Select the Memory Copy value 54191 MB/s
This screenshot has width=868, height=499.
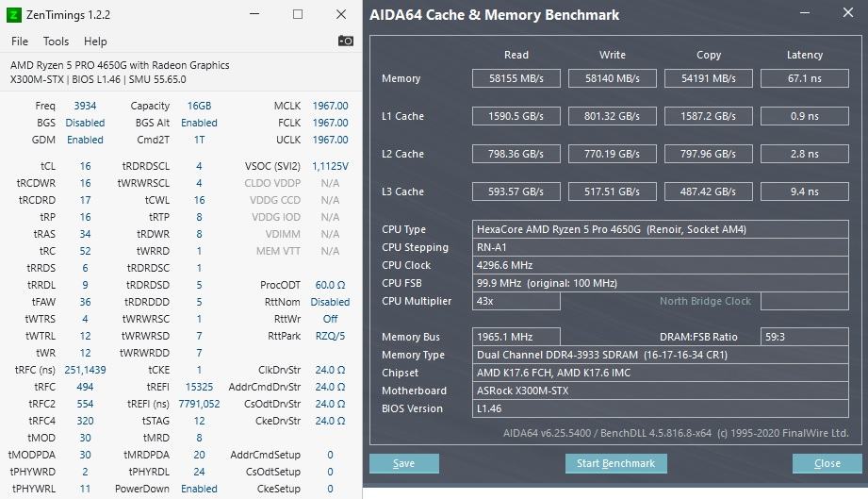(x=709, y=78)
